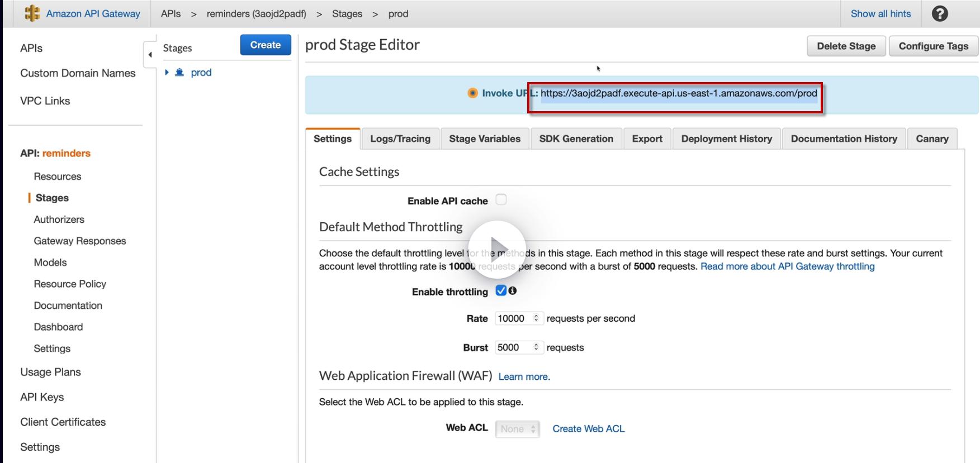Click the Delete Stage button

[x=846, y=46]
